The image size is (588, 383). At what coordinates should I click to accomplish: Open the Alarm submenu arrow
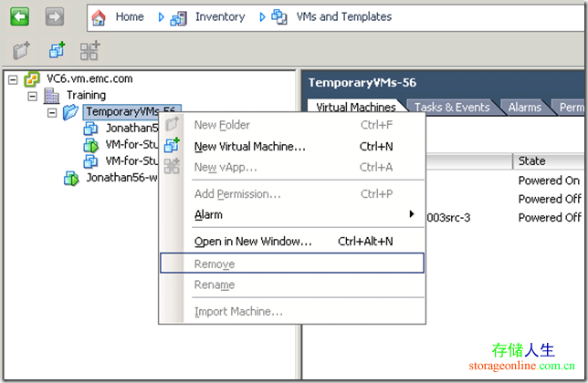click(x=412, y=214)
